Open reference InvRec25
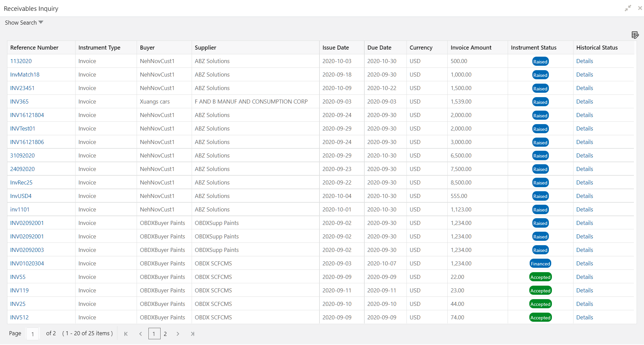The height and width of the screenshot is (345, 644). click(21, 182)
